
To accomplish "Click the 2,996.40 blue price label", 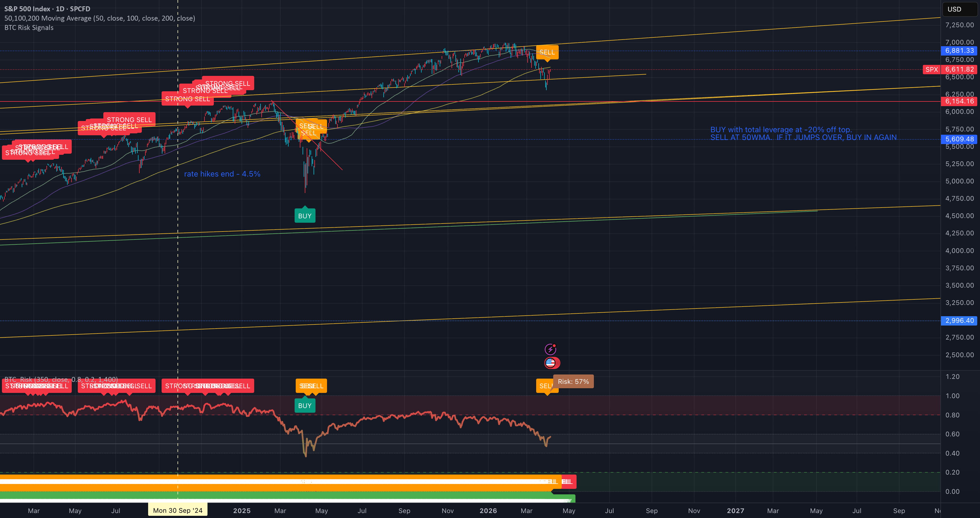I will pos(959,321).
